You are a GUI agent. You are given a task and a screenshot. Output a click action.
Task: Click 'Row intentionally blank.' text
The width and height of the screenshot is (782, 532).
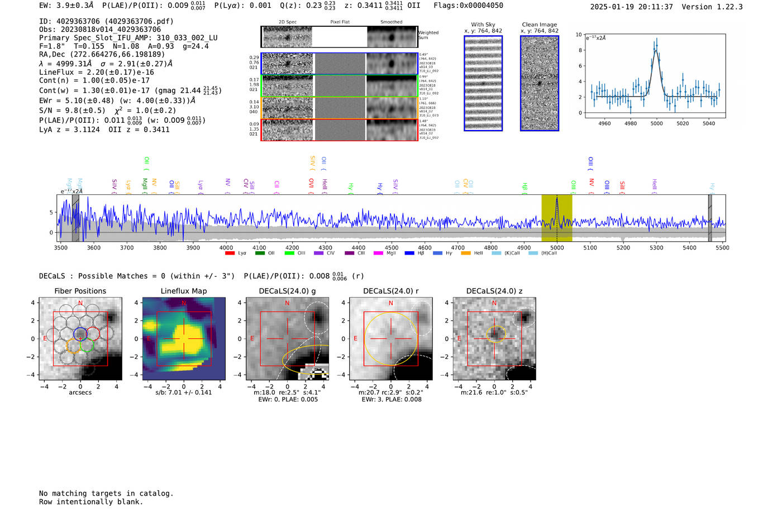(91, 502)
